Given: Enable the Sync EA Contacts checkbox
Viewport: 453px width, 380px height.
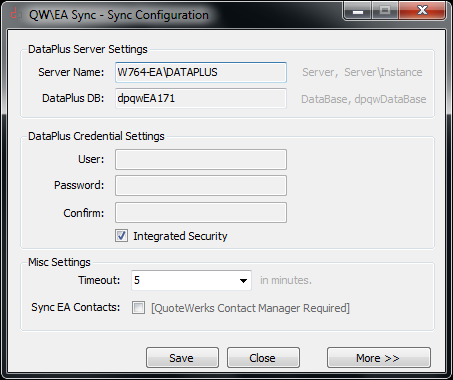Looking at the screenshot, I should coord(138,307).
